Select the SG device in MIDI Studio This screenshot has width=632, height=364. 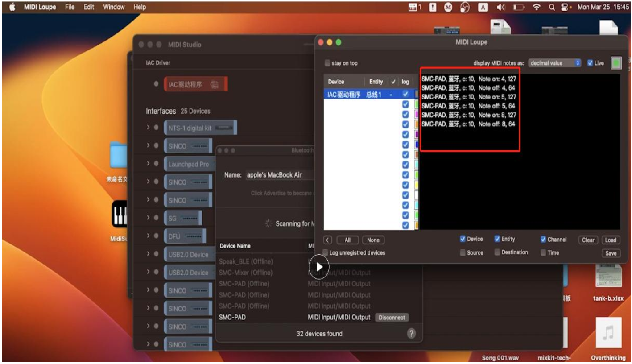[x=183, y=218]
